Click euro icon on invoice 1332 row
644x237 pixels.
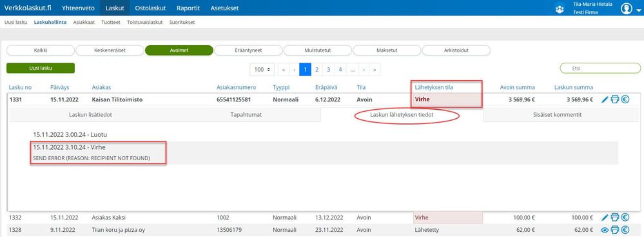click(x=625, y=218)
